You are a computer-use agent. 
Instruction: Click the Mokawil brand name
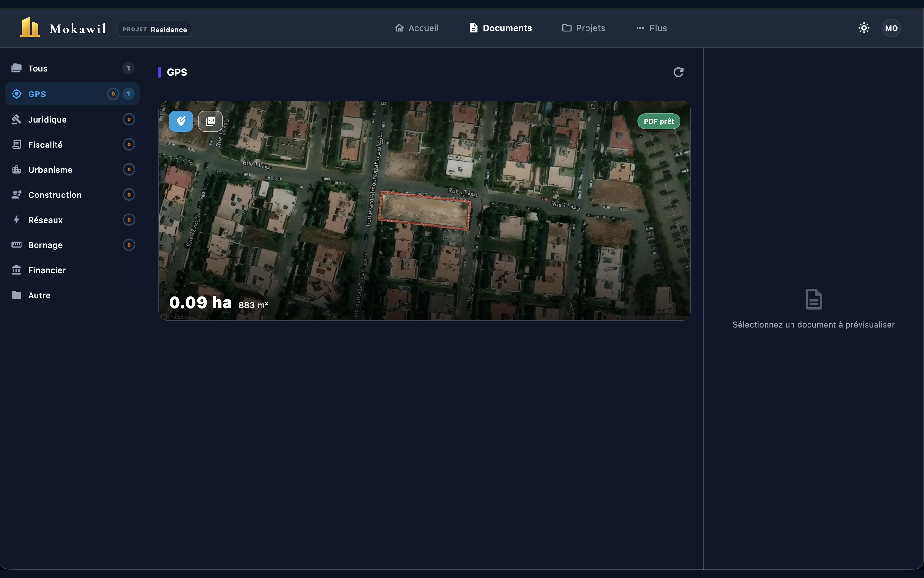[x=78, y=29]
